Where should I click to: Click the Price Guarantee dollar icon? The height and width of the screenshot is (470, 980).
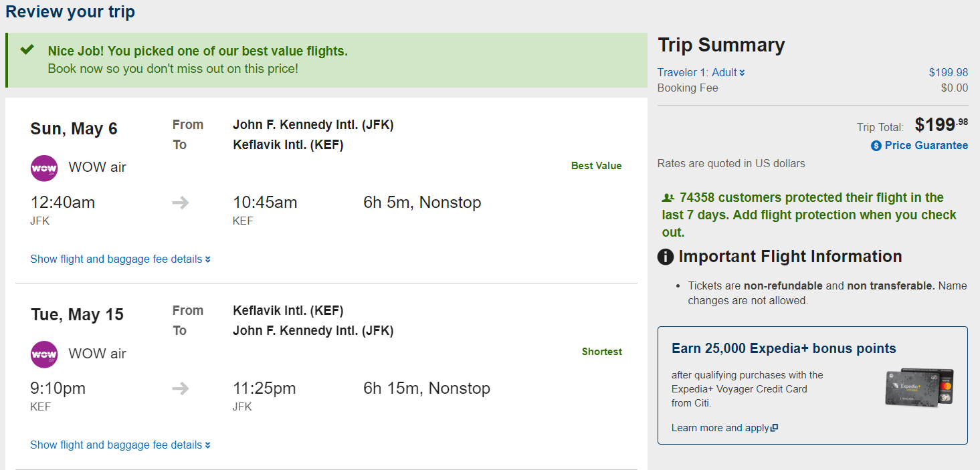(876, 146)
